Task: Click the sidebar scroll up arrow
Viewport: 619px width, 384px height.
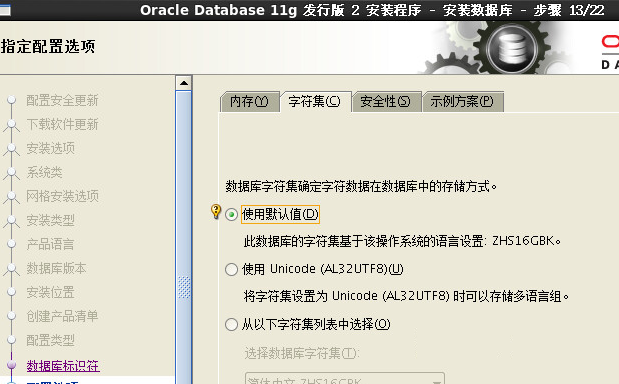Action: click(184, 83)
